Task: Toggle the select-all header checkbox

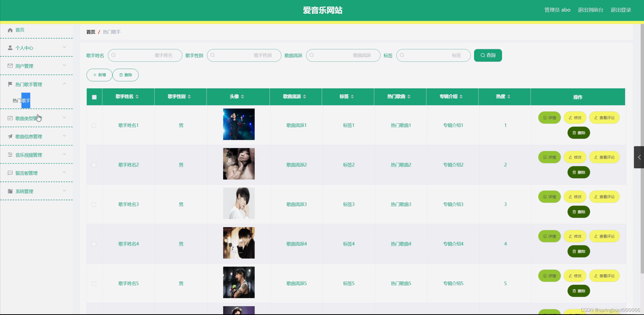Action: 94,97
